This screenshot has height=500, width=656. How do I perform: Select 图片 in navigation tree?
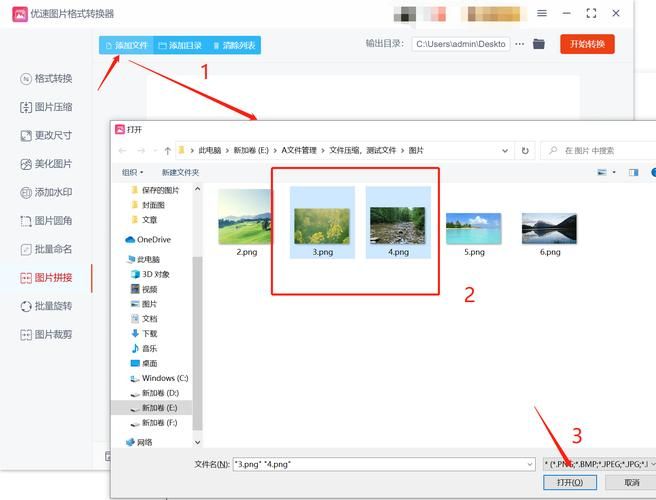[144, 304]
